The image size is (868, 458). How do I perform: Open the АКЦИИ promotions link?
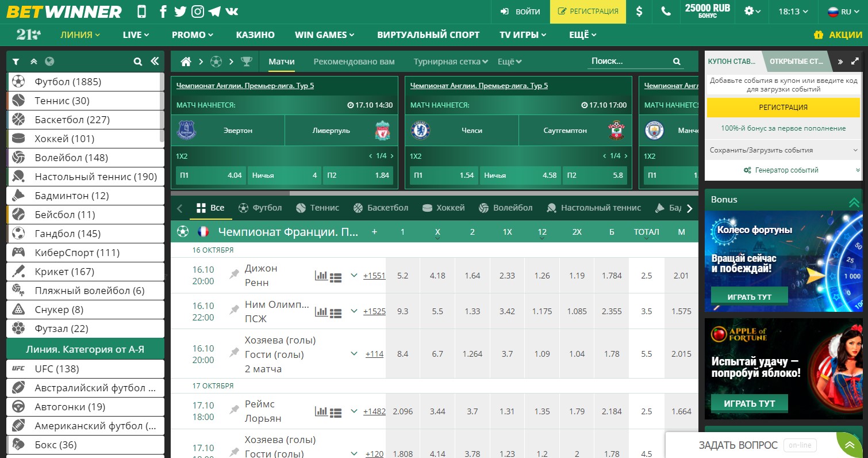click(x=838, y=35)
